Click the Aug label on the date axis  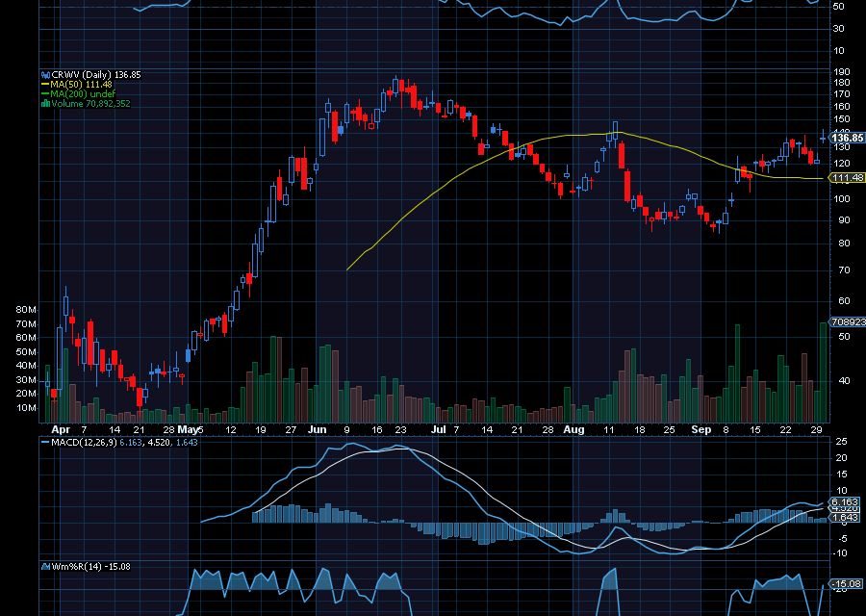pyautogui.click(x=573, y=429)
